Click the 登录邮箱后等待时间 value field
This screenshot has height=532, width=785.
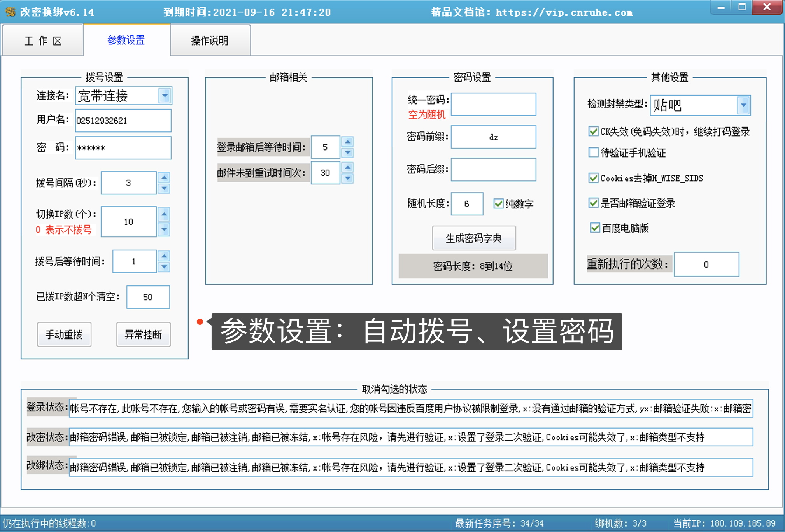326,147
